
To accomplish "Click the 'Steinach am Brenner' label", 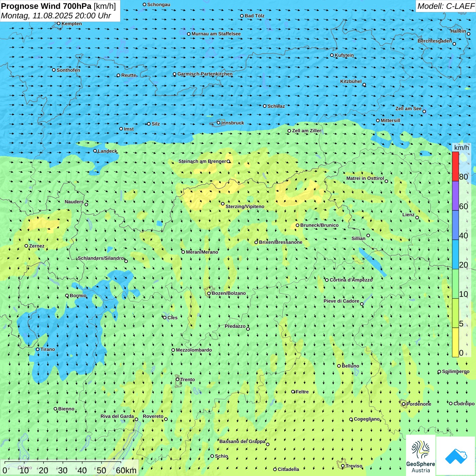I will pyautogui.click(x=202, y=161).
